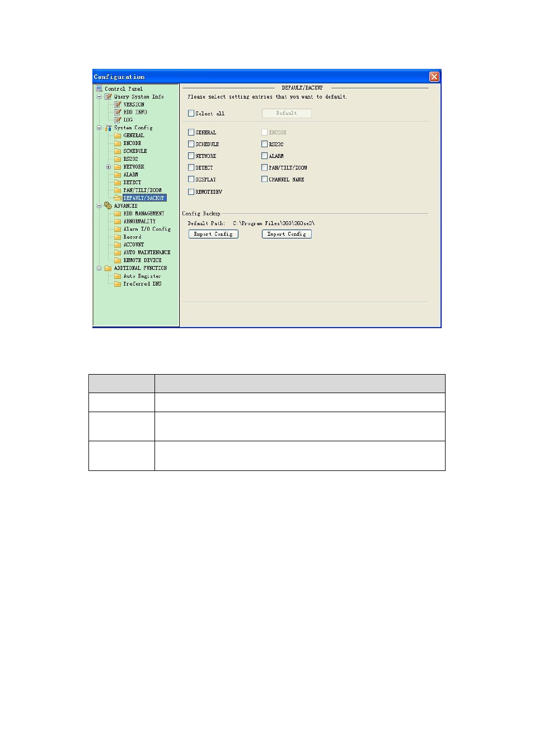Click the Query System Info notepad icon
Viewport: 534px width, 756px height.
(x=108, y=96)
